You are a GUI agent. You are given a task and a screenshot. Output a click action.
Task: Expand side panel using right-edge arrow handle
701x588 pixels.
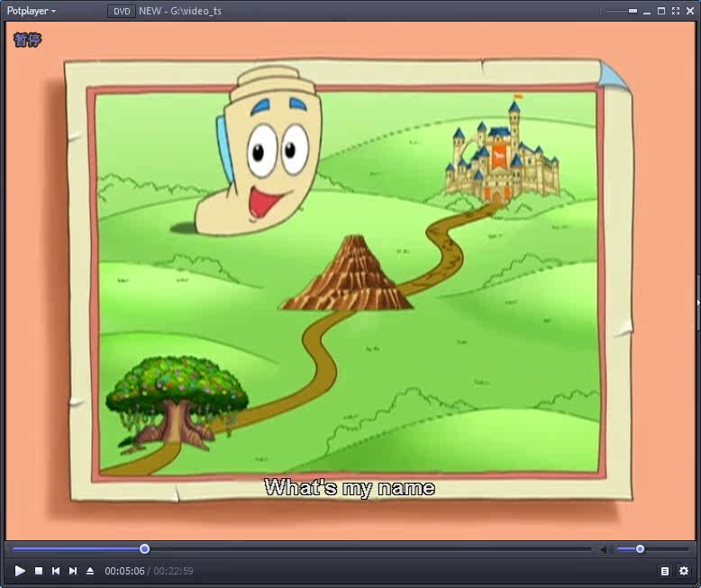tap(698, 303)
